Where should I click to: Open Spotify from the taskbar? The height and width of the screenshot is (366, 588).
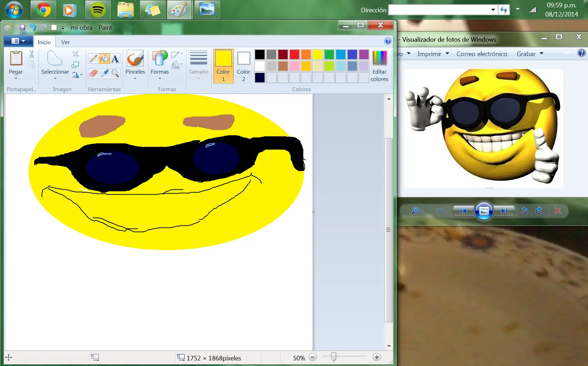coord(98,10)
